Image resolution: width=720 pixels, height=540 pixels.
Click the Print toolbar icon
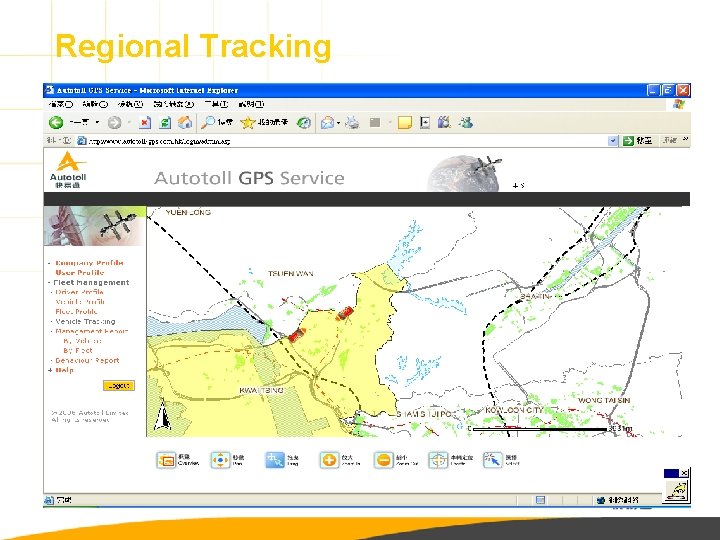352,123
